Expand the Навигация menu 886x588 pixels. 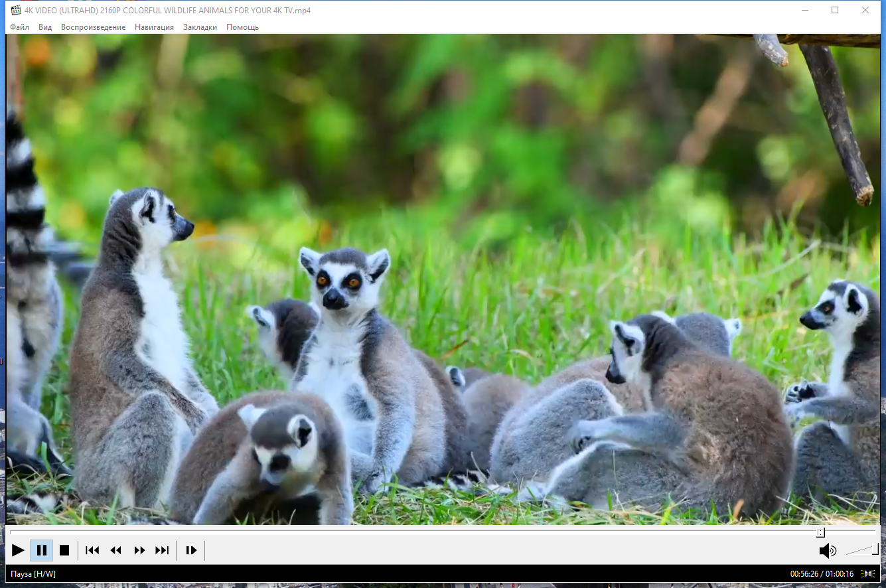(154, 27)
